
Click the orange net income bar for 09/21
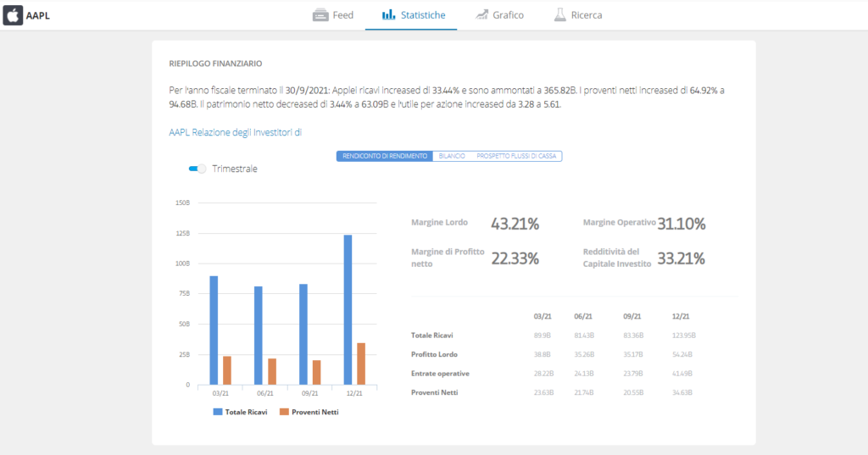(317, 373)
